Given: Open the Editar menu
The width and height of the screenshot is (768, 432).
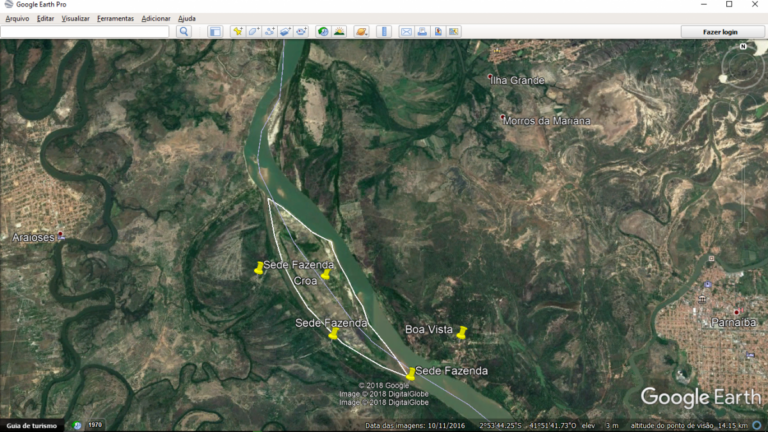Looking at the screenshot, I should tap(46, 19).
